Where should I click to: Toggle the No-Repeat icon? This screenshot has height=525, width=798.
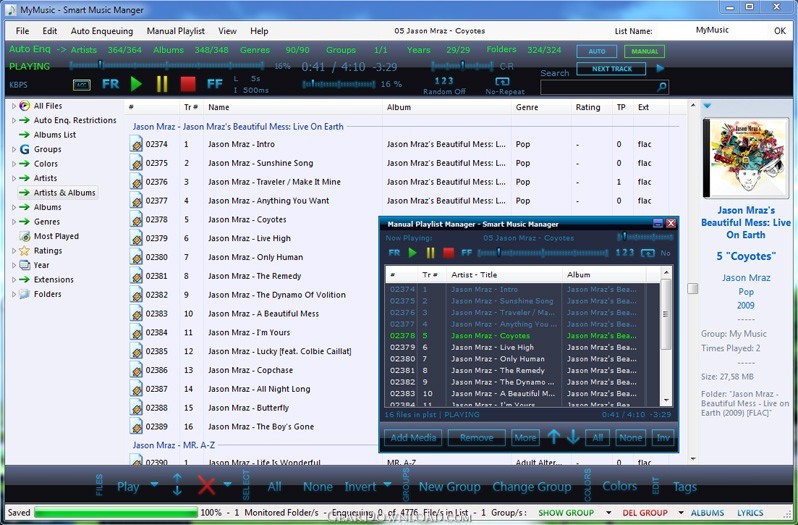pyautogui.click(x=502, y=81)
